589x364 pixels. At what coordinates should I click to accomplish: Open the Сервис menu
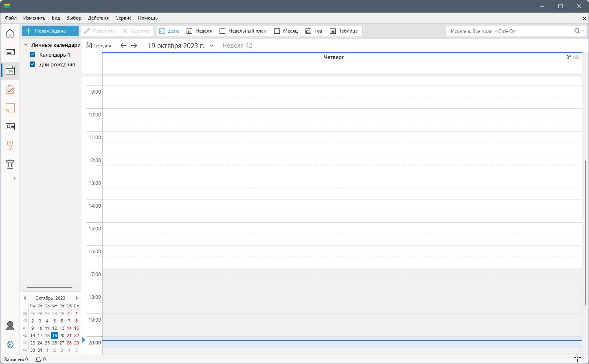point(123,18)
